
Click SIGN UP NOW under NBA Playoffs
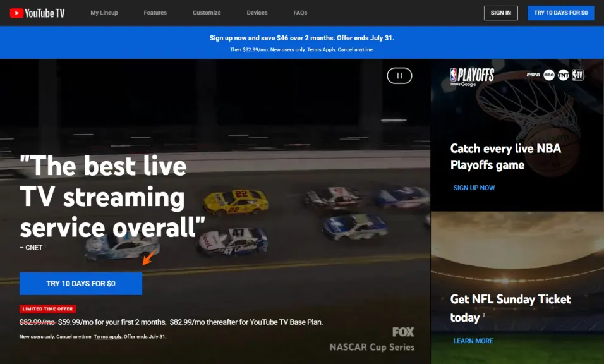[x=474, y=188]
